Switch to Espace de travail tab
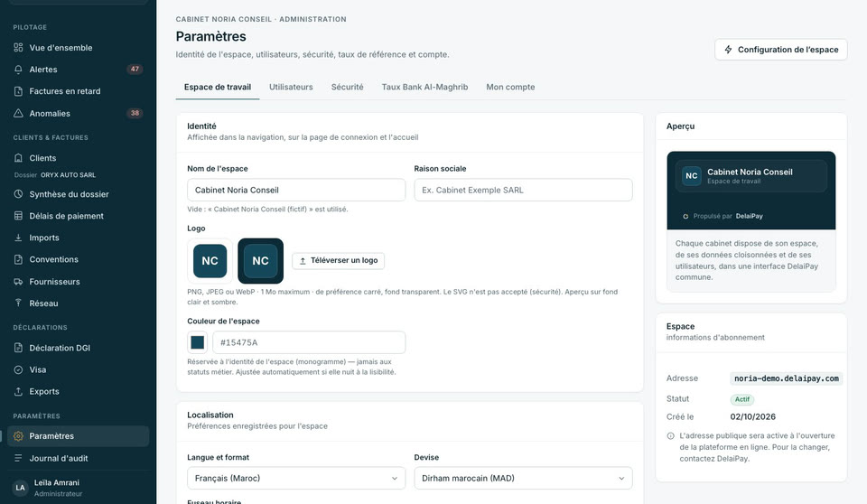Viewport: 867px width, 504px height. click(x=218, y=87)
